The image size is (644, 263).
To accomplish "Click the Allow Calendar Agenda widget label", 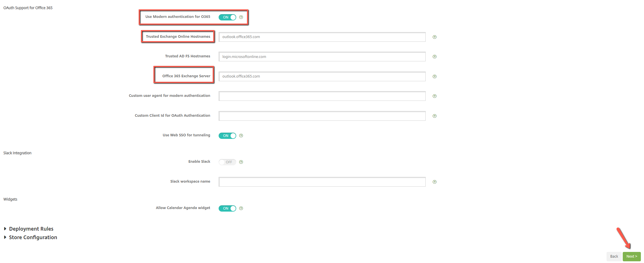I will tap(183, 208).
